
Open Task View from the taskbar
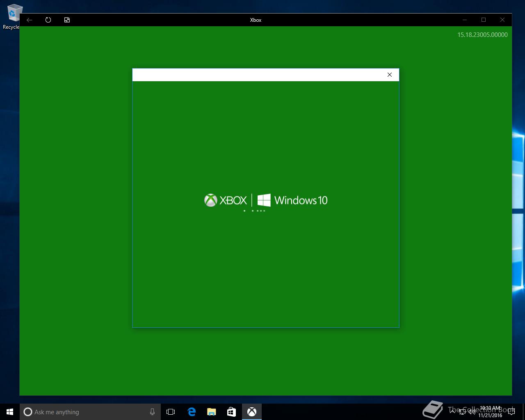point(171,412)
